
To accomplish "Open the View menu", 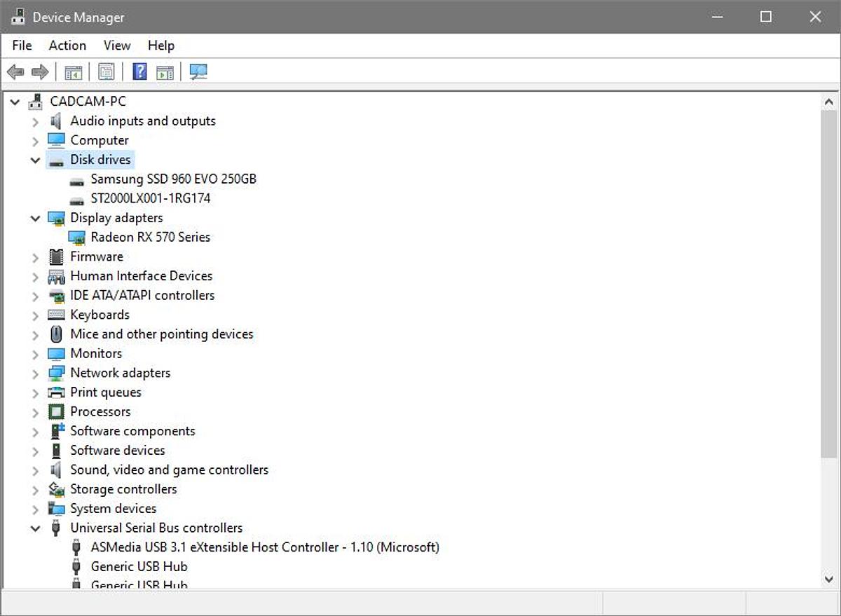I will pyautogui.click(x=117, y=46).
